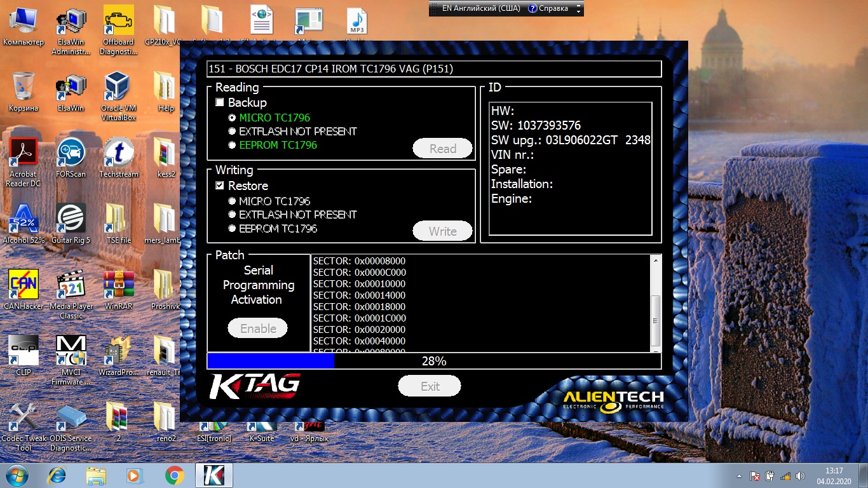
Task: Open the MVCI Firmware shortcut
Action: (71, 361)
